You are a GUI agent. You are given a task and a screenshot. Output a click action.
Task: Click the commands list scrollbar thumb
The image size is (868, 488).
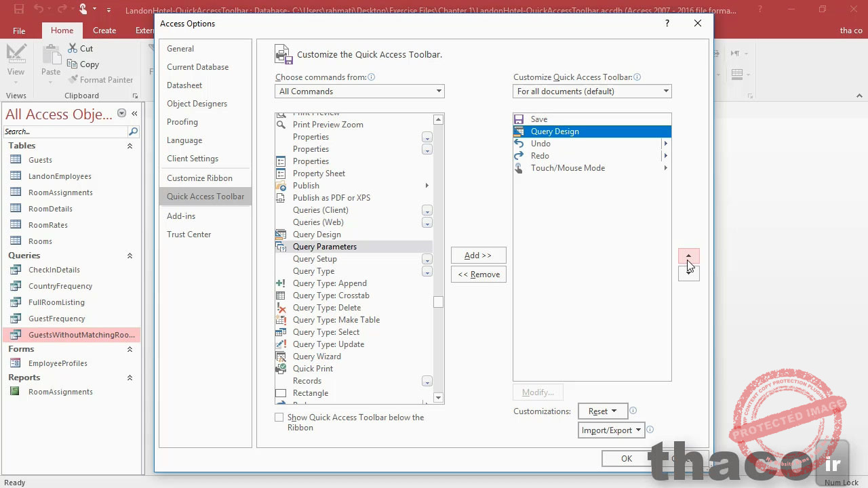coord(438,302)
